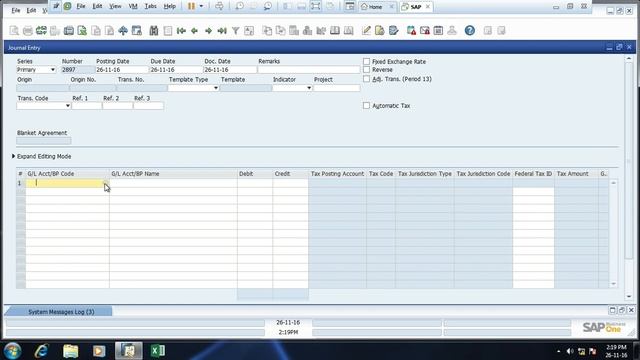
Task: Open the VMware Edit menu
Action: [97, 7]
